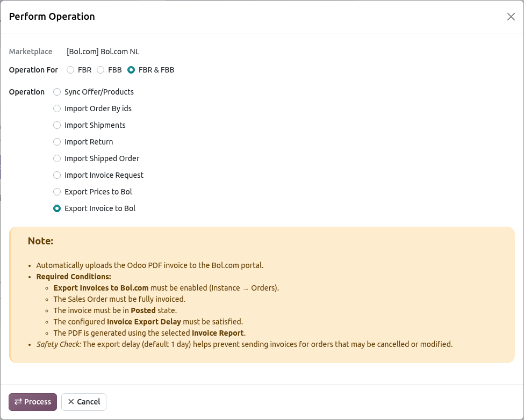The image size is (524, 420).
Task: Choose Import Shipments operation
Action: (57, 125)
